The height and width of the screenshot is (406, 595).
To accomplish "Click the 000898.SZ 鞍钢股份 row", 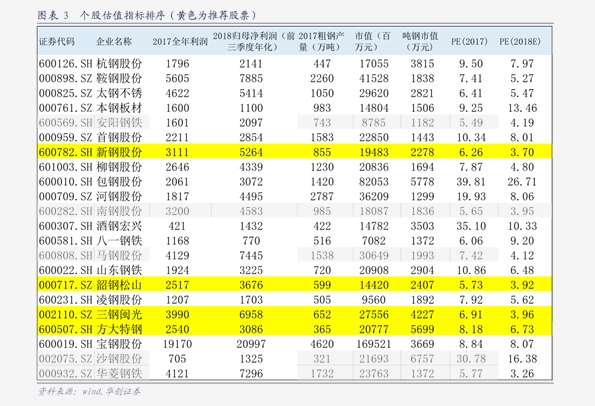I will tap(294, 78).
